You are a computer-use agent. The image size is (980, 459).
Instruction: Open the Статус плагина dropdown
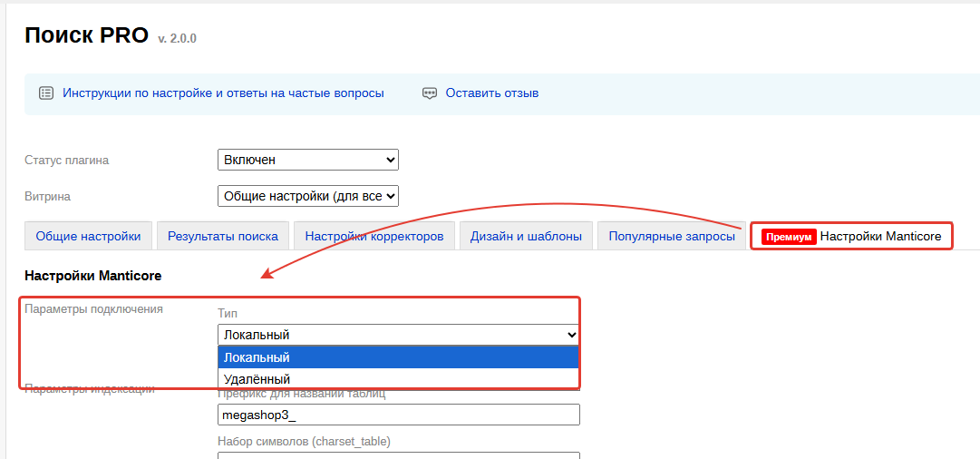pyautogui.click(x=308, y=160)
